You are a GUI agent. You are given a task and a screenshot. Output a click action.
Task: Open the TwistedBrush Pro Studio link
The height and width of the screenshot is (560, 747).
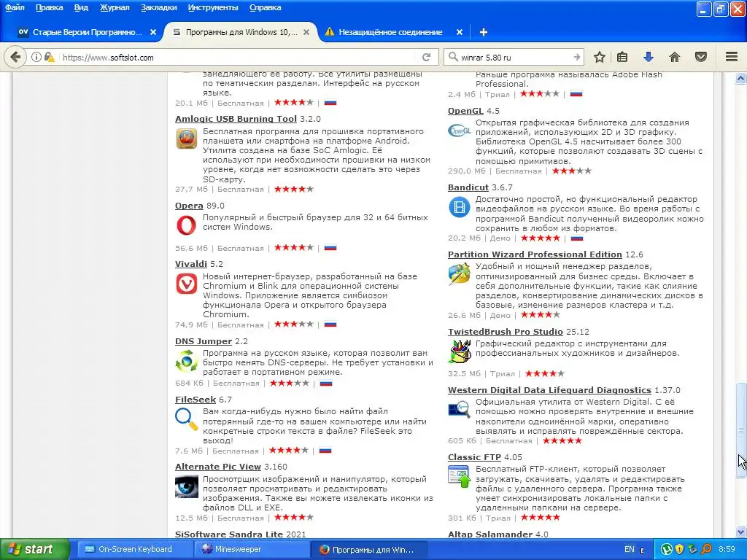click(x=505, y=332)
